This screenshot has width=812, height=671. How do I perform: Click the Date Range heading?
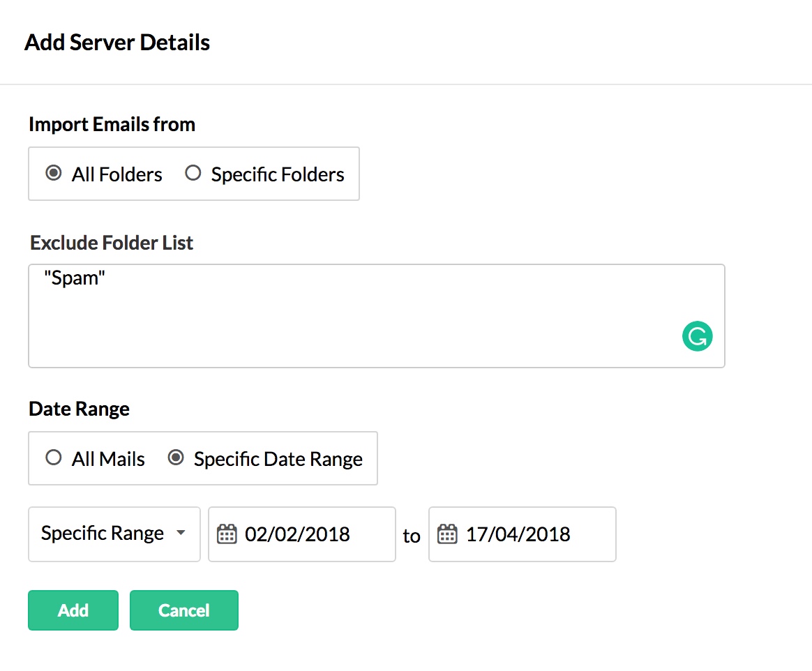tap(79, 409)
